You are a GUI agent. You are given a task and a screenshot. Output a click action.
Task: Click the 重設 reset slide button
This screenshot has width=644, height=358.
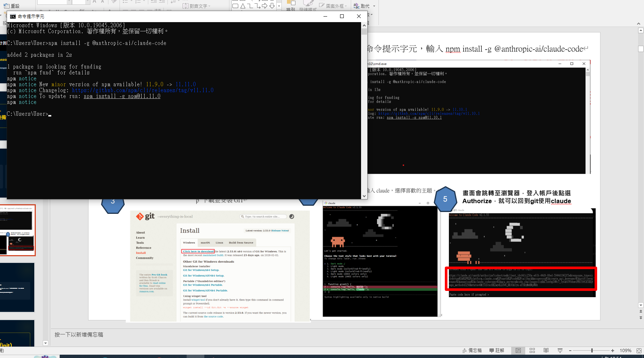[12, 6]
